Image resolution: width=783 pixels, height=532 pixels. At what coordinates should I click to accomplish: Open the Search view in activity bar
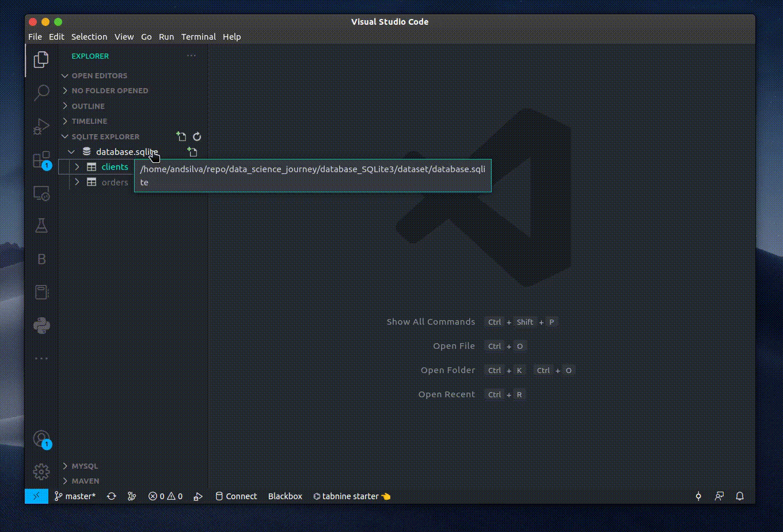coord(41,93)
